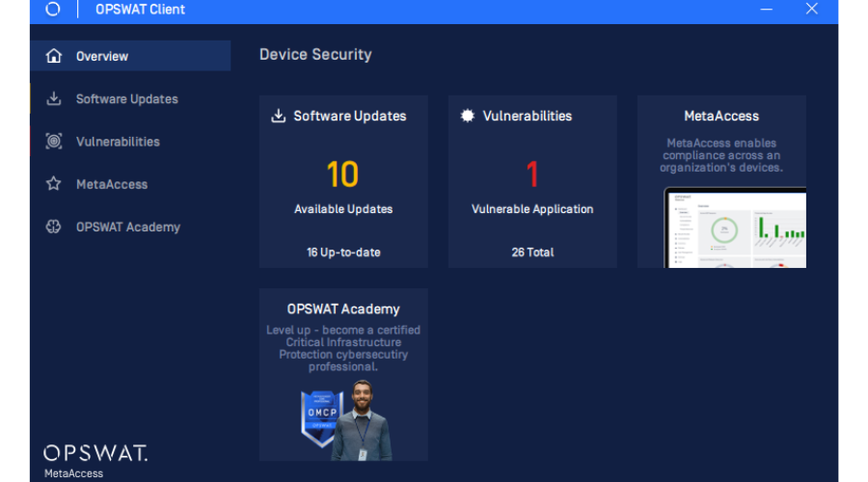
Task: Click the yellow 10 updates count
Action: pyautogui.click(x=342, y=174)
